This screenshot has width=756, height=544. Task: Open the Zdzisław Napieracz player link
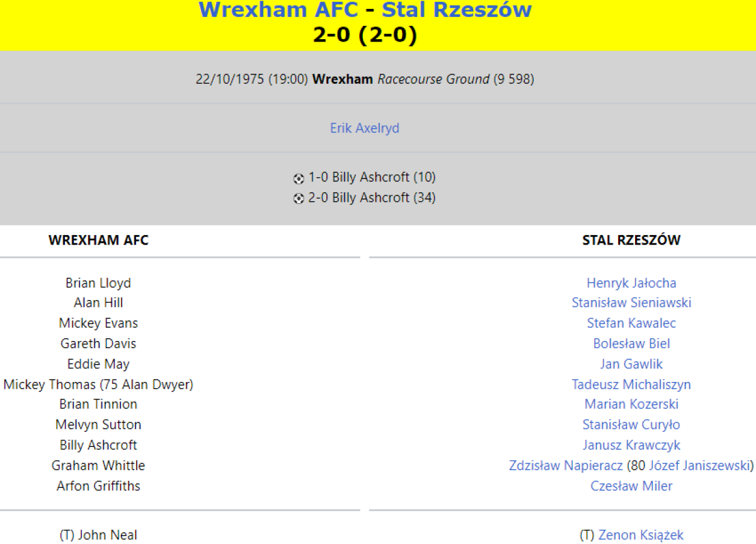pos(566,466)
